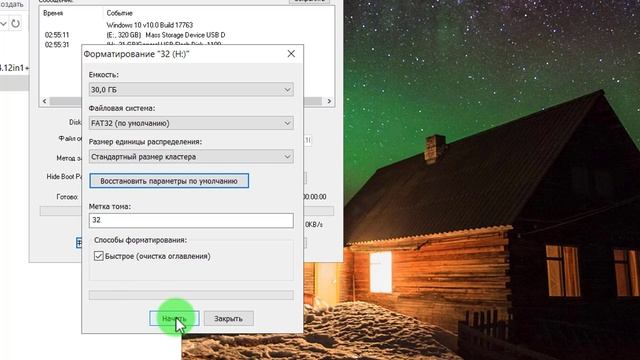
Task: Click the Закрыть button
Action: [x=229, y=318]
